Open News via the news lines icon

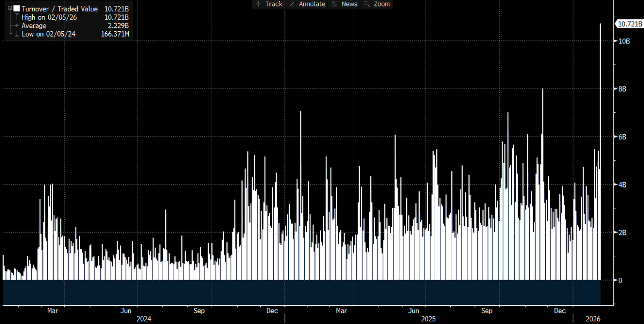[335, 4]
